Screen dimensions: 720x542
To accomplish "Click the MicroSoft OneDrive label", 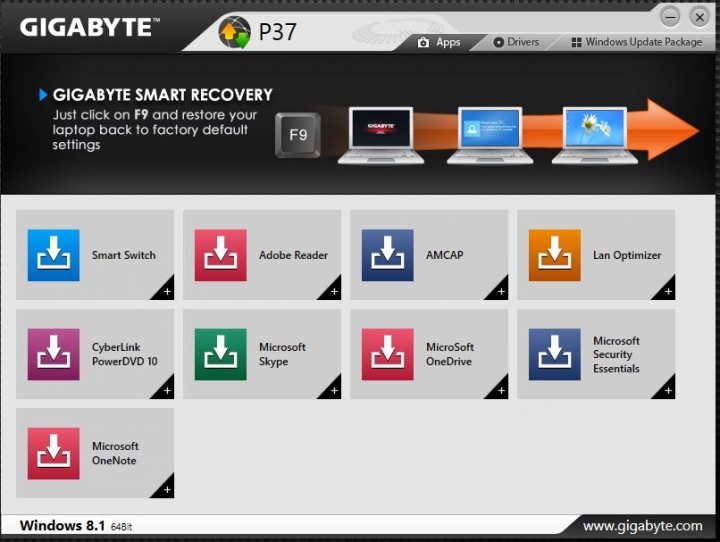I will click(x=450, y=354).
